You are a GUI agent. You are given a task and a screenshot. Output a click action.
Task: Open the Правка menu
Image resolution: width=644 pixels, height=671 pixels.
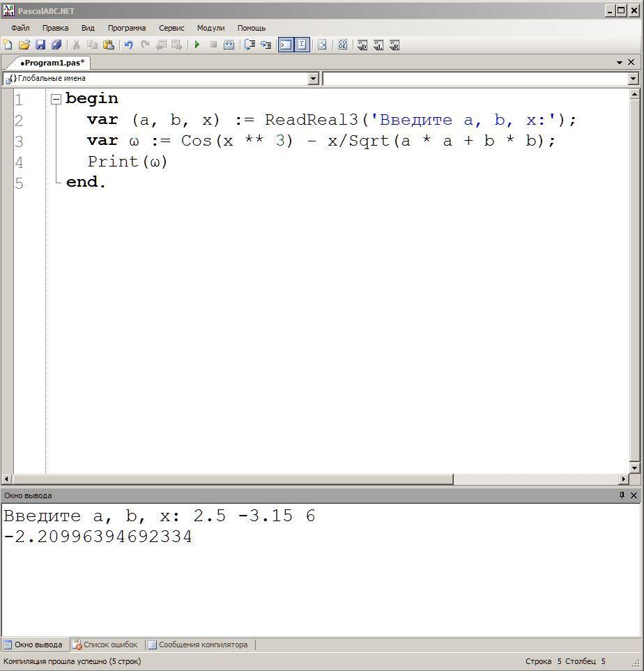tap(55, 28)
